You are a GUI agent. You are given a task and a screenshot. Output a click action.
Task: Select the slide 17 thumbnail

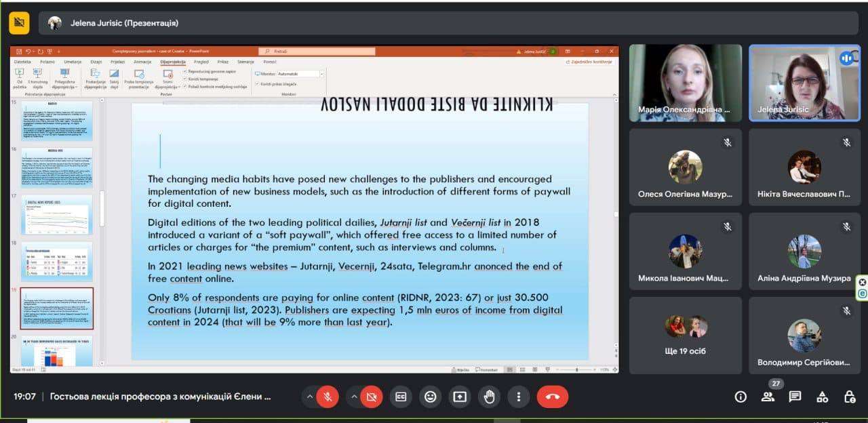click(57, 214)
